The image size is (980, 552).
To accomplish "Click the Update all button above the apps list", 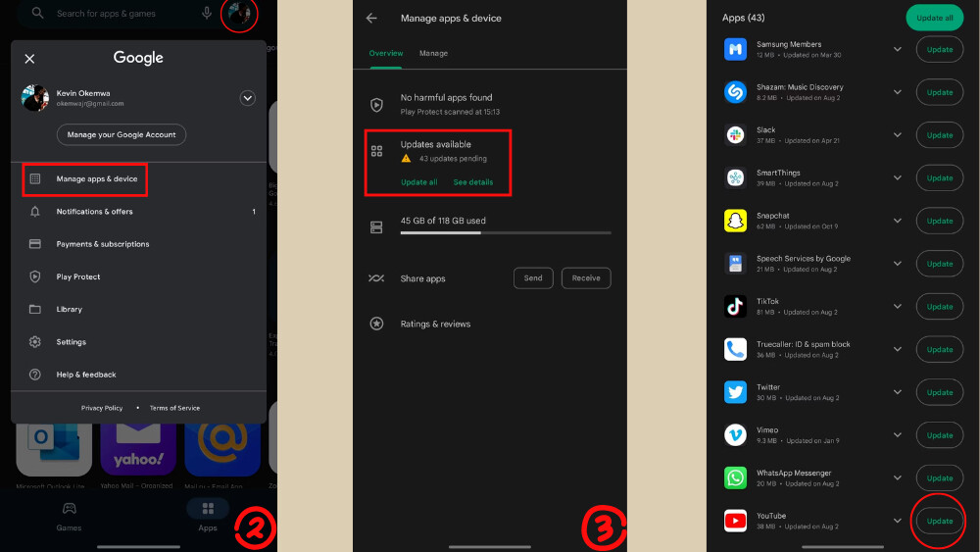I will [x=934, y=18].
